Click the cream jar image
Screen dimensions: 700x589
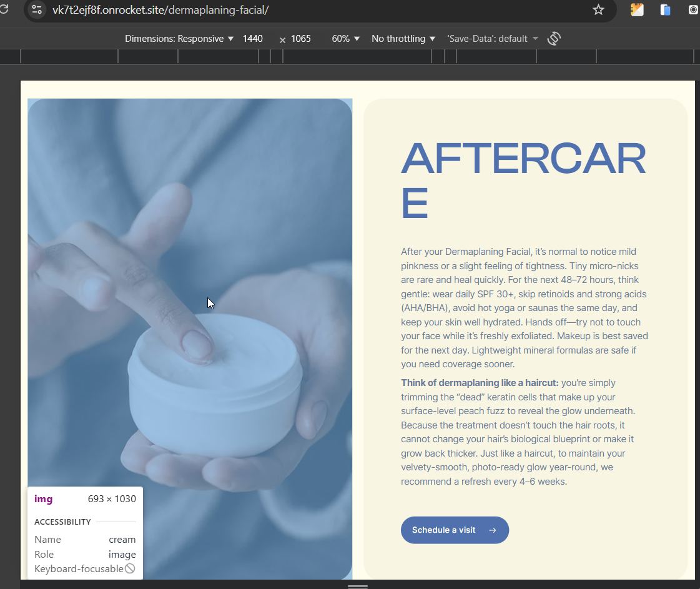click(190, 339)
